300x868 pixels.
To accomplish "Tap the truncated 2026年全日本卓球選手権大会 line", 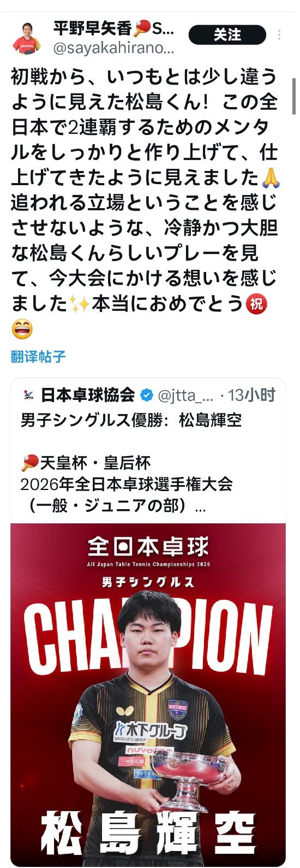I will [127, 484].
